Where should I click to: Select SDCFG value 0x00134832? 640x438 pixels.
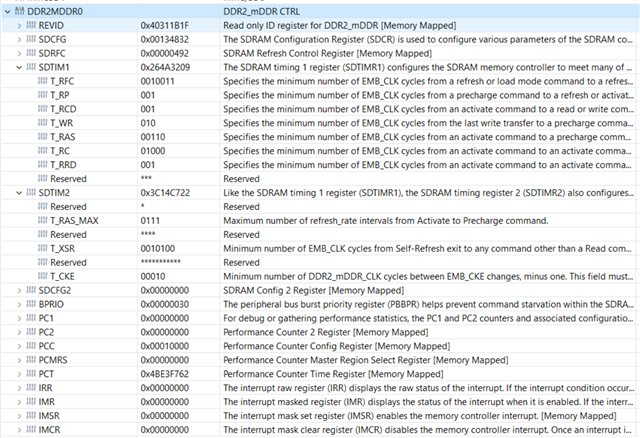[x=164, y=40]
